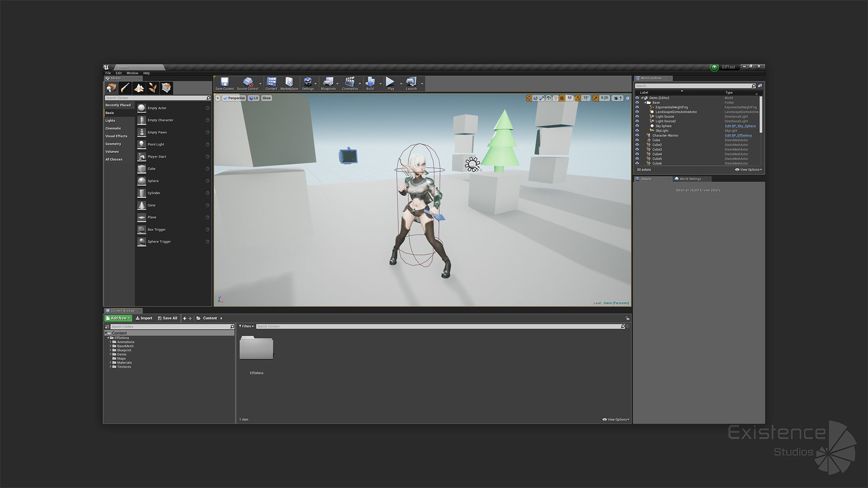Toggle grid snapping in viewport
Viewport: 868px width, 488px height.
click(x=562, y=98)
